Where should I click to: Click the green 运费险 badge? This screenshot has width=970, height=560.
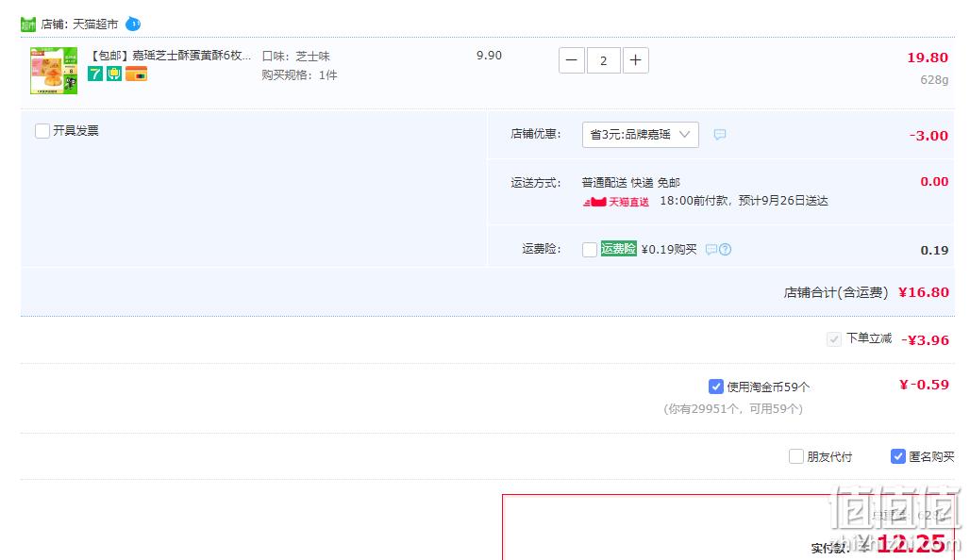pos(619,249)
